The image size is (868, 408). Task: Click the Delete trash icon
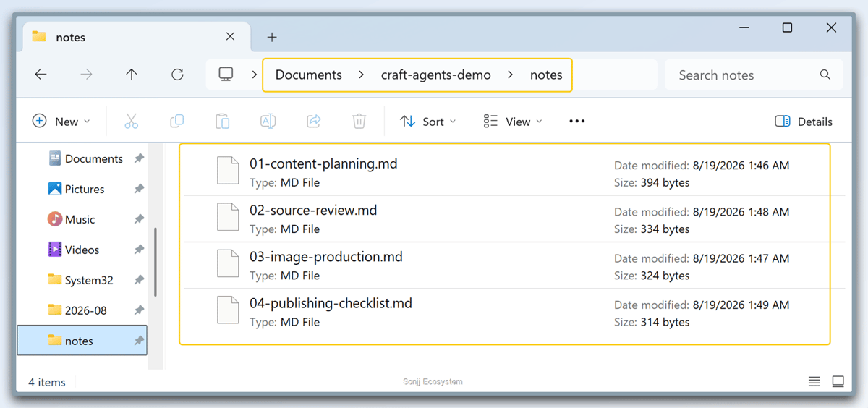coord(359,122)
